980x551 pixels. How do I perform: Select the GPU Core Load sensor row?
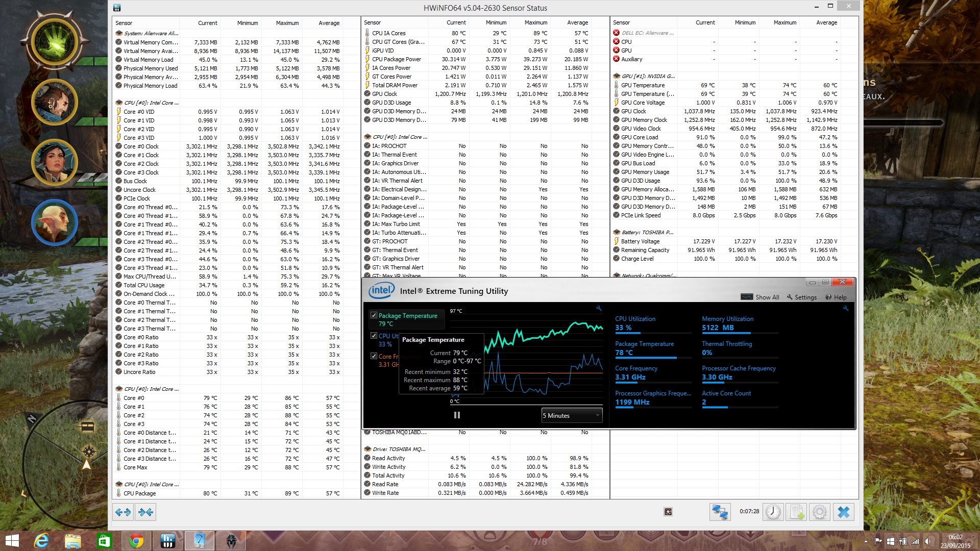pos(725,137)
